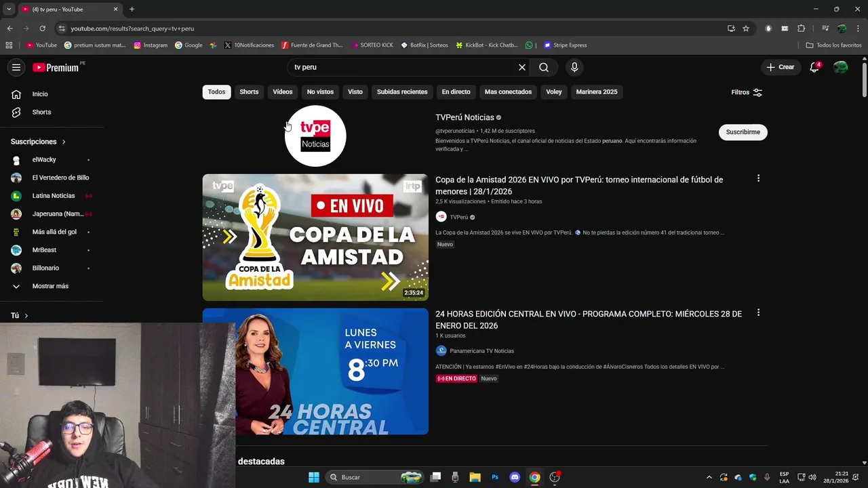Select the Visto filter chip
Viewport: 868px width, 488px height.
point(355,92)
